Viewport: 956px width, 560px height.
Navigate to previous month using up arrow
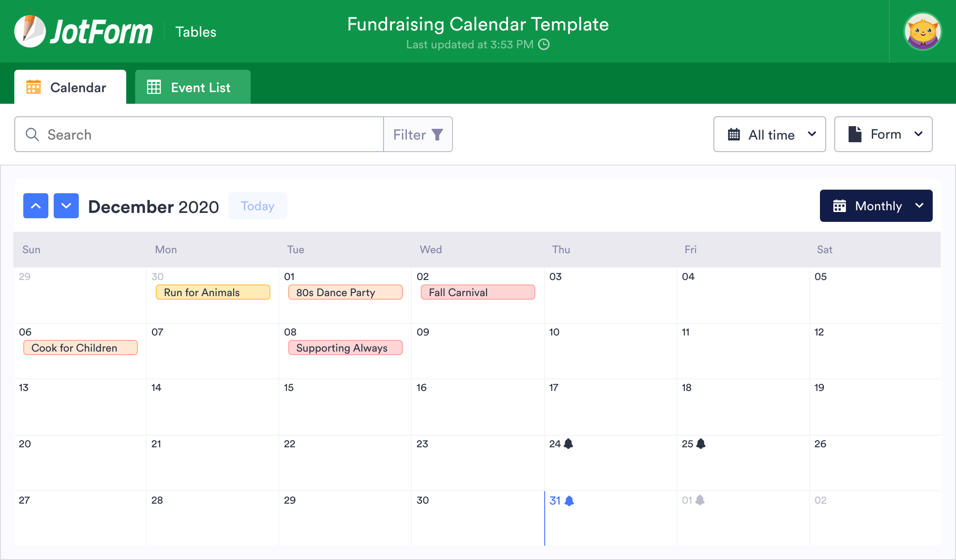pos(36,205)
